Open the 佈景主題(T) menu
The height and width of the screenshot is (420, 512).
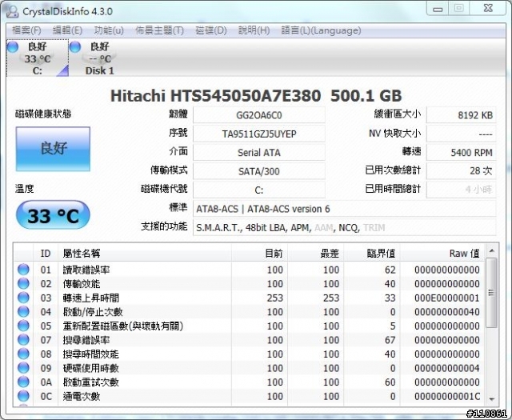159,30
